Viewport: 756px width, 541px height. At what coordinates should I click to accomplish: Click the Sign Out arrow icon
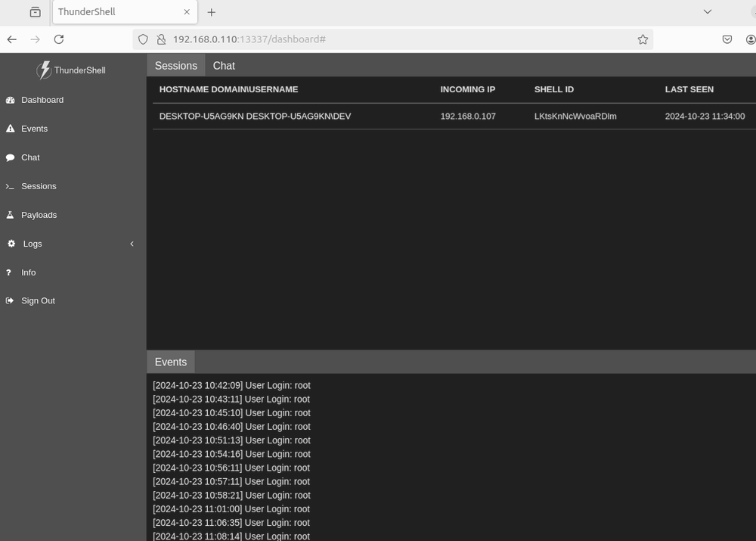[10, 300]
